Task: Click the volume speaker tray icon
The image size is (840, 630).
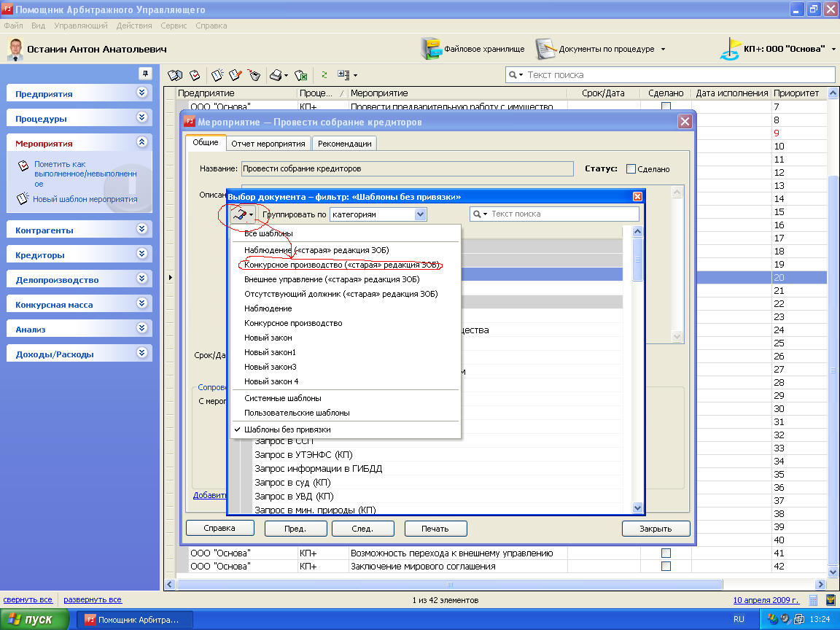Action: click(785, 619)
